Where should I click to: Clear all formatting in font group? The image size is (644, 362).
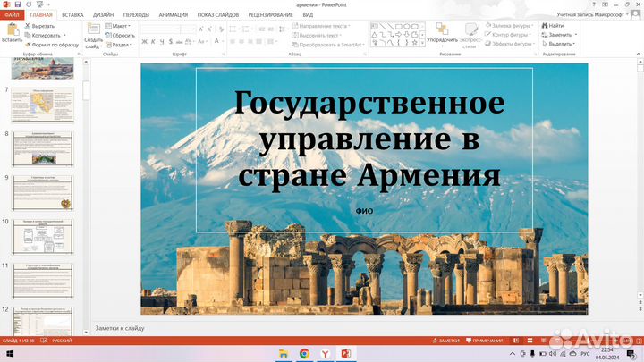tap(222, 29)
